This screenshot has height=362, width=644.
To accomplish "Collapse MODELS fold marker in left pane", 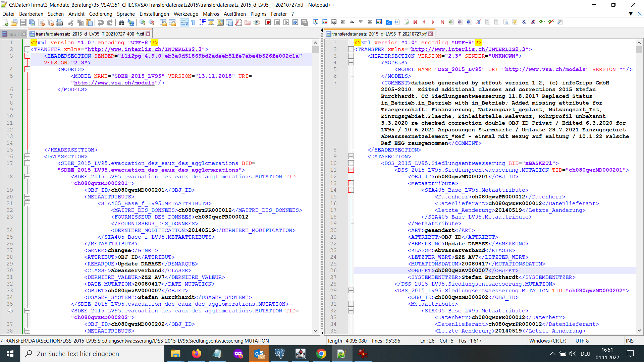I will [28, 69].
